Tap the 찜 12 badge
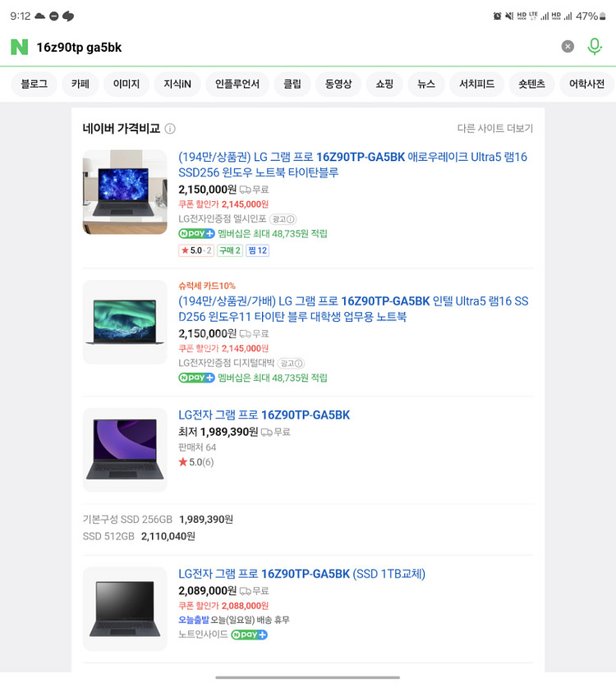 tap(257, 250)
